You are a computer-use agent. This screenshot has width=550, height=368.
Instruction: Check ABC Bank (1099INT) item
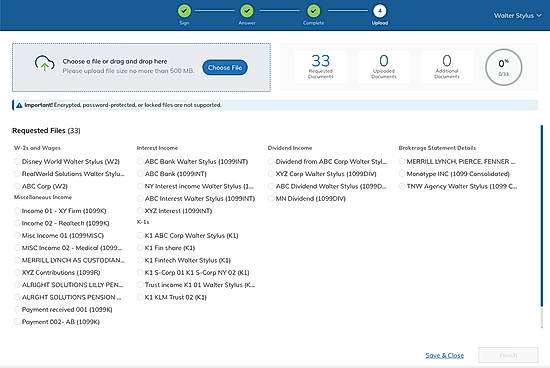point(140,174)
